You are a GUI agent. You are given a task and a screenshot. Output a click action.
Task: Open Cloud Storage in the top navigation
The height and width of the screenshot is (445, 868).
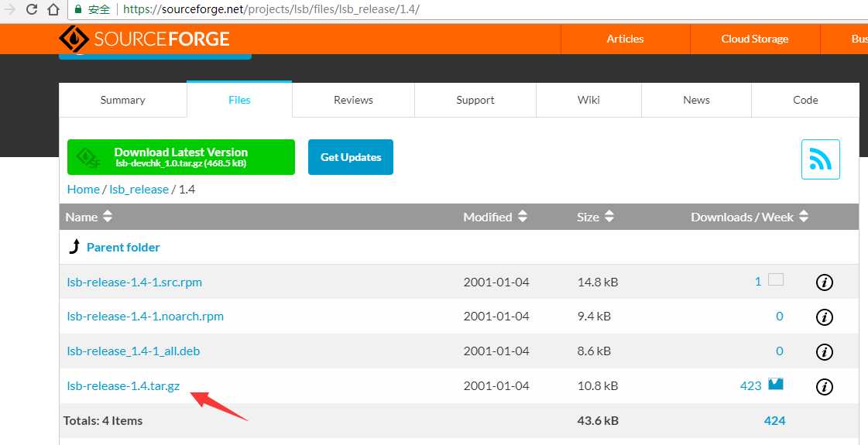[x=754, y=39]
